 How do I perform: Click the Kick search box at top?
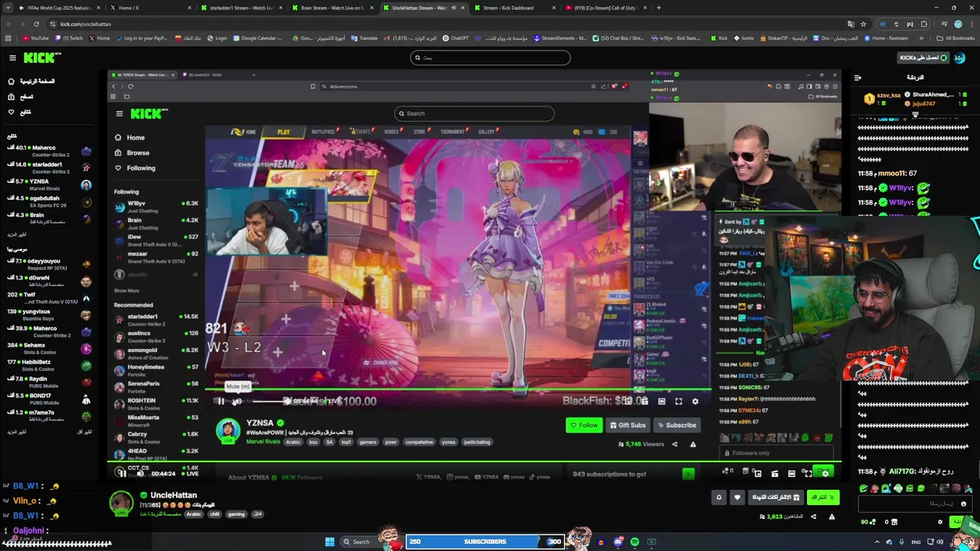[x=490, y=57]
